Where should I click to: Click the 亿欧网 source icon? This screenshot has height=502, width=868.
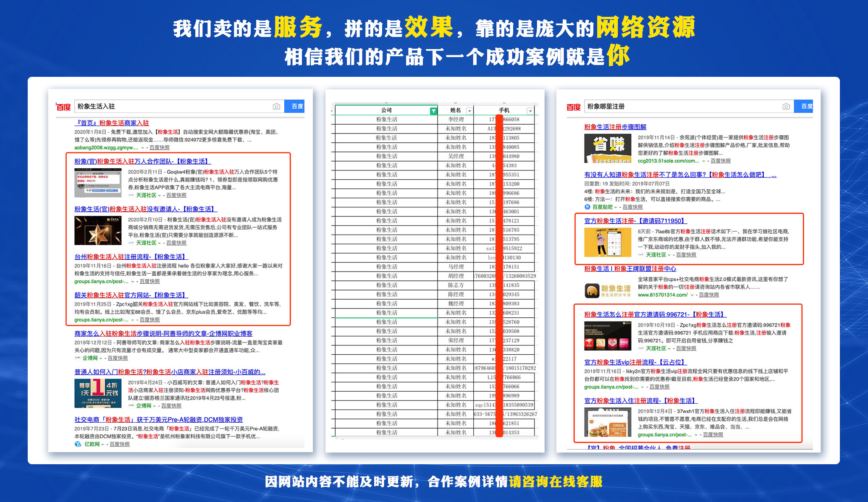pyautogui.click(x=78, y=444)
